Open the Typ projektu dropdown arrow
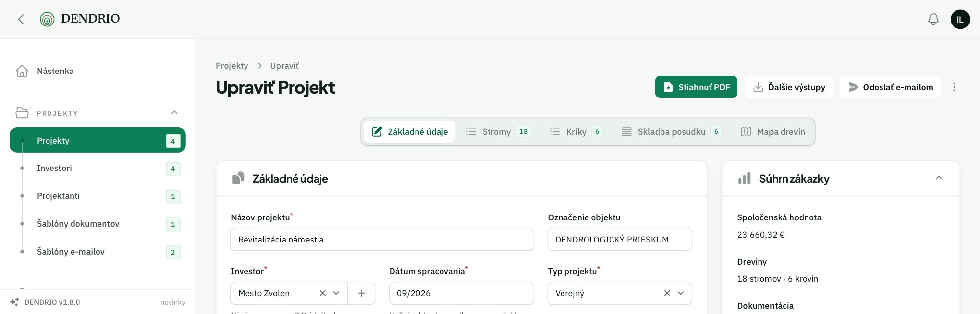 pos(681,293)
